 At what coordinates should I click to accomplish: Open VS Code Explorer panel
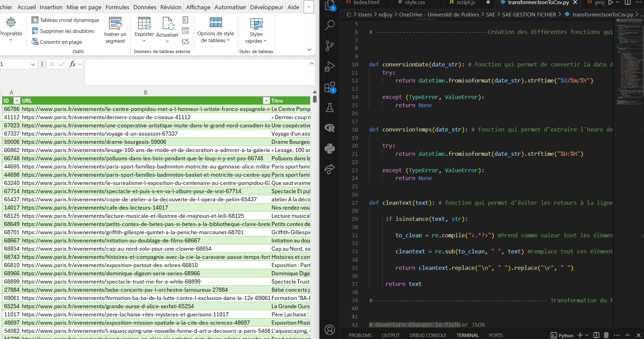tap(330, 5)
